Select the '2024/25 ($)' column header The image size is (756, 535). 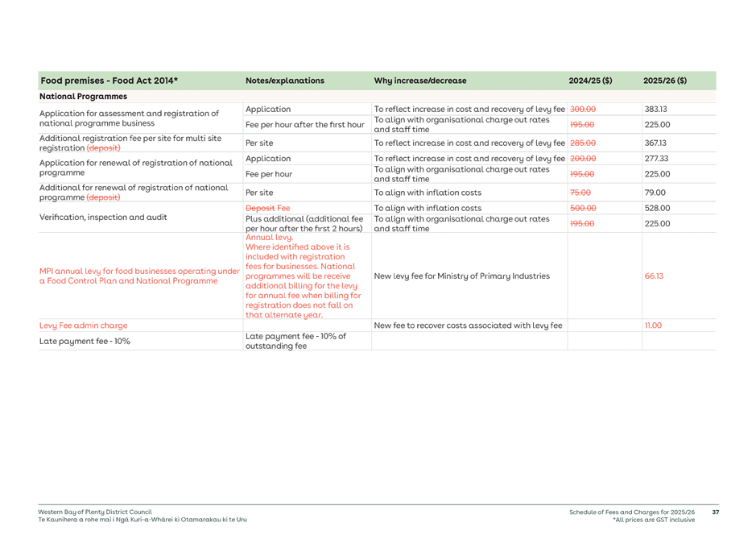tap(589, 81)
